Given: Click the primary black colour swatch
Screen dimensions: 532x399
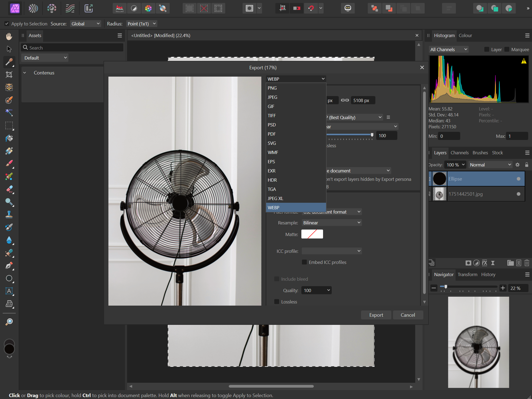Looking at the screenshot, I should pos(9,349).
